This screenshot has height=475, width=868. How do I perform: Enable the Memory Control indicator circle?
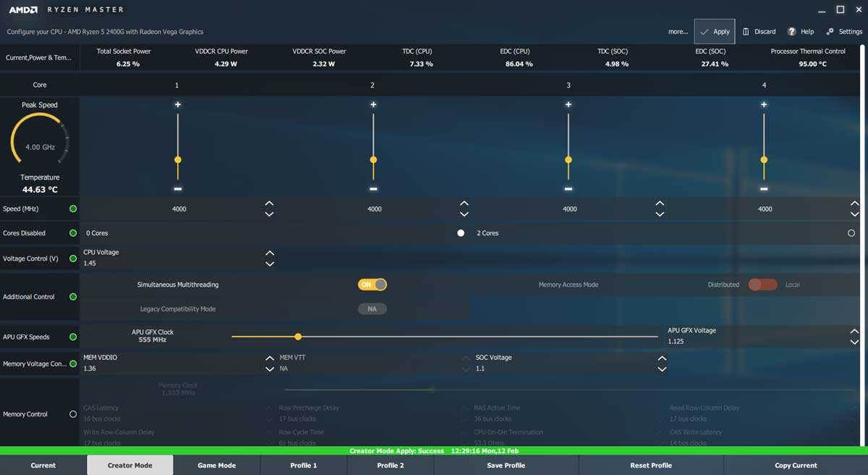tap(72, 414)
